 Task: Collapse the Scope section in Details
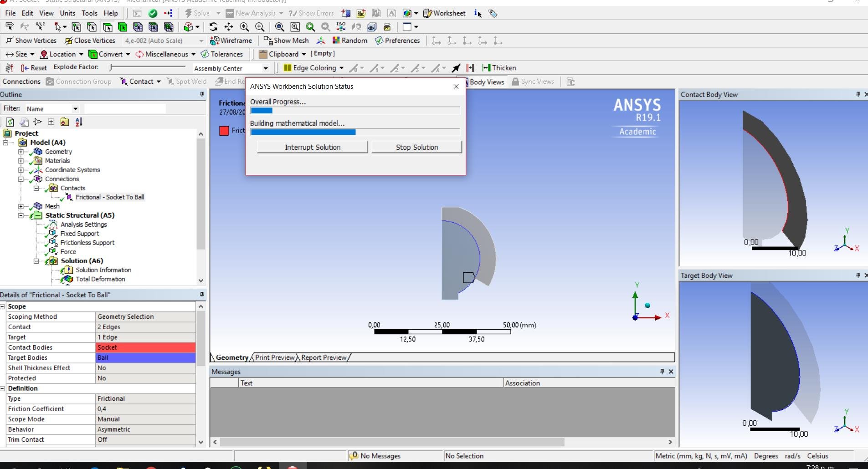click(x=3, y=306)
